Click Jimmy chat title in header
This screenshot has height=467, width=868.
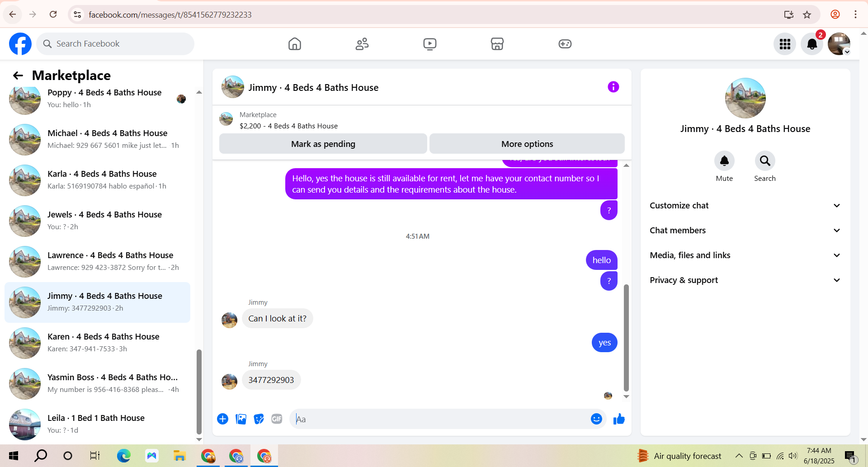313,88
